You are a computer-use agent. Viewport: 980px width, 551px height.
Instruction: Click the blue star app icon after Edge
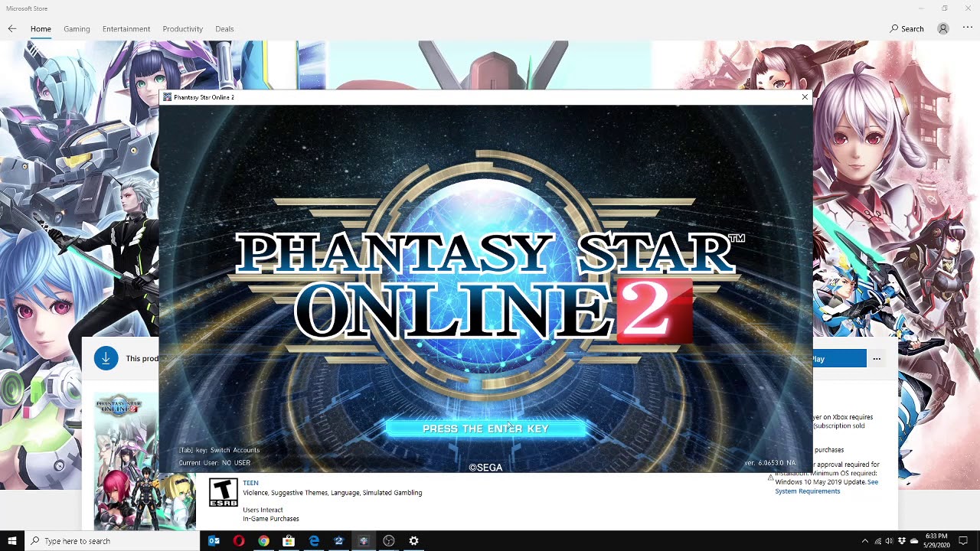pyautogui.click(x=338, y=541)
